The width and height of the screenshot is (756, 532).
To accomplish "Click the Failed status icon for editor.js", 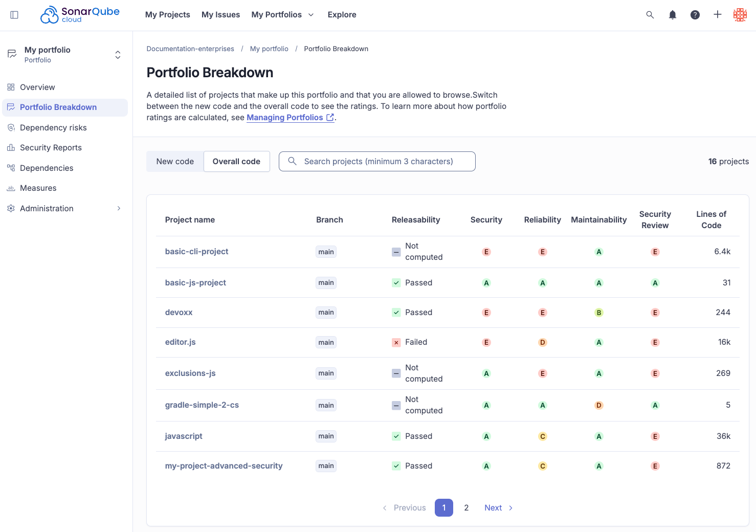I will coord(396,343).
